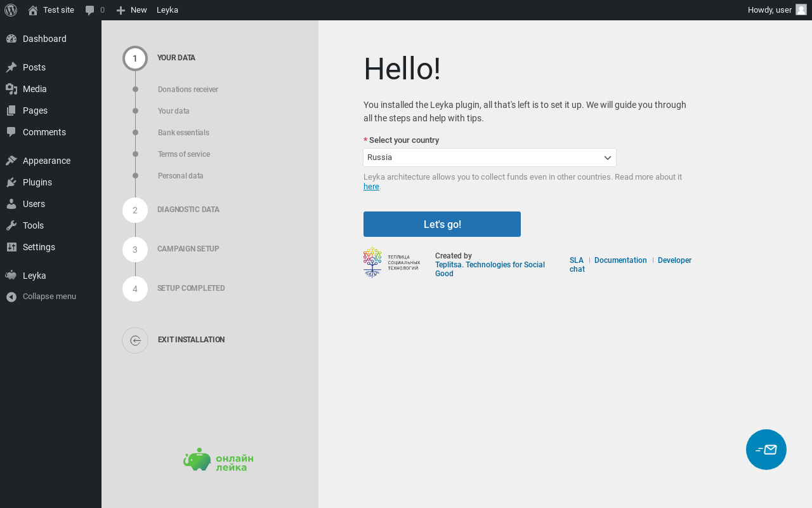Click the Pages icon
Screen dimensions: 812x508
coord(11,110)
